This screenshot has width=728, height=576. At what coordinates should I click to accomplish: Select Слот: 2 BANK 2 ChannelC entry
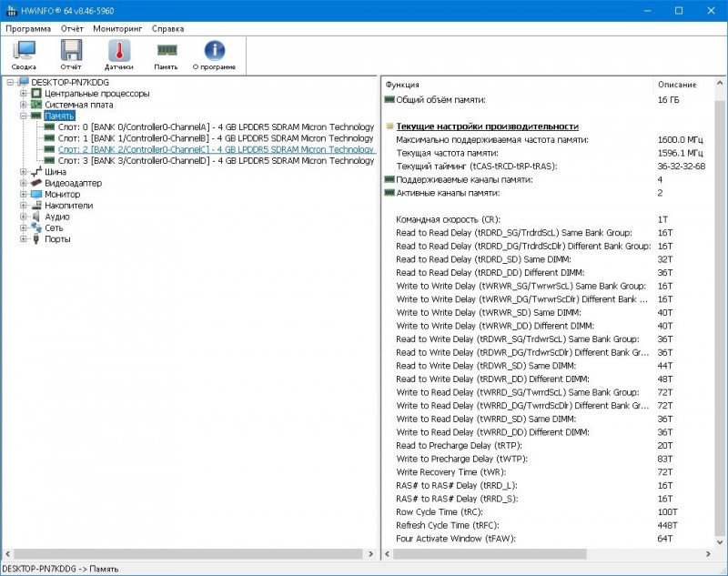[216, 149]
